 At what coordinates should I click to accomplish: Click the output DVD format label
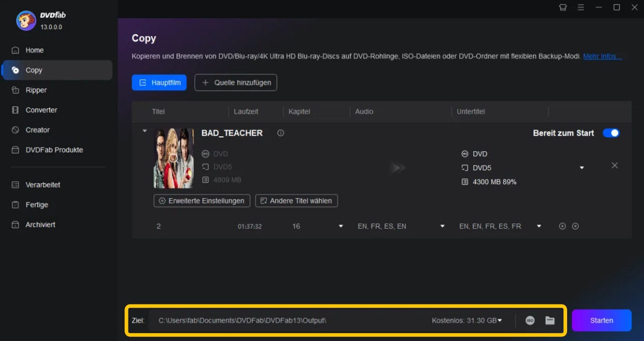pos(480,154)
